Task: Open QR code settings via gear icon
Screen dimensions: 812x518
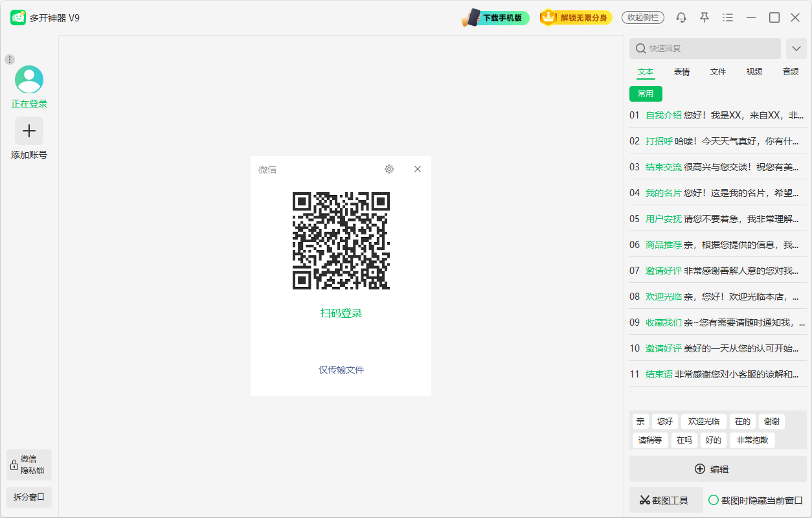Action: click(389, 169)
